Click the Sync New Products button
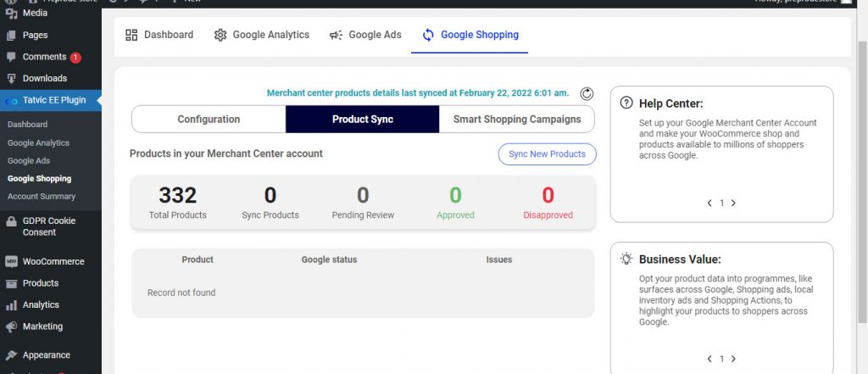Screen dimensions: 868x374 [547, 154]
